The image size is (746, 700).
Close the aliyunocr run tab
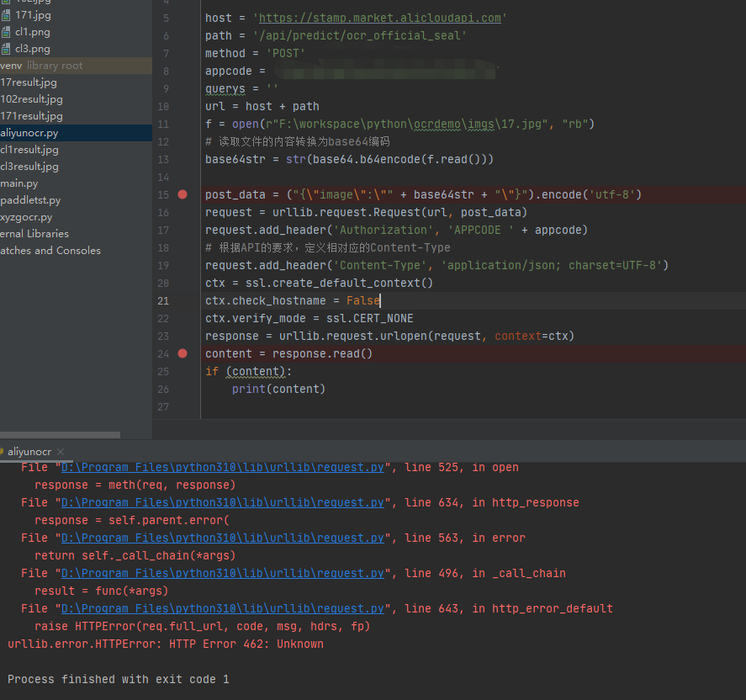(61, 452)
